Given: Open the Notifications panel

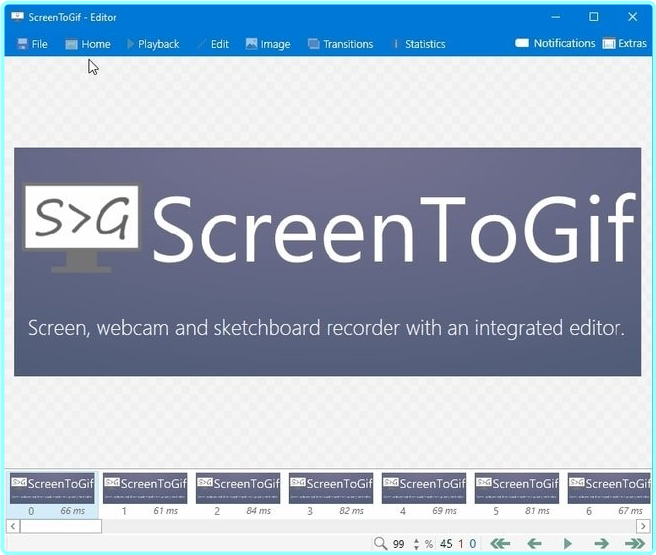Looking at the screenshot, I should (x=555, y=43).
